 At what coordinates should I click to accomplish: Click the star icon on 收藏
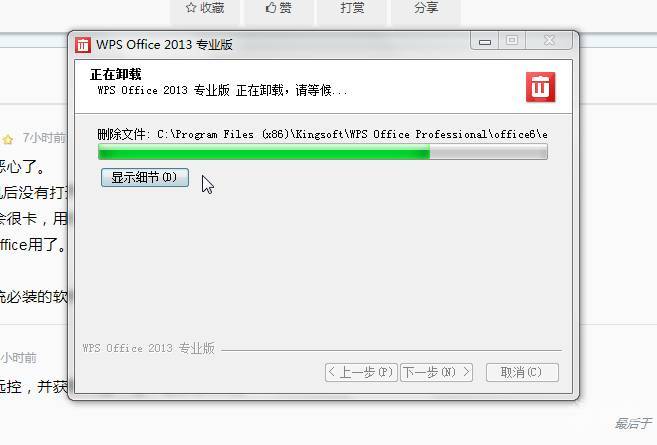click(x=191, y=8)
